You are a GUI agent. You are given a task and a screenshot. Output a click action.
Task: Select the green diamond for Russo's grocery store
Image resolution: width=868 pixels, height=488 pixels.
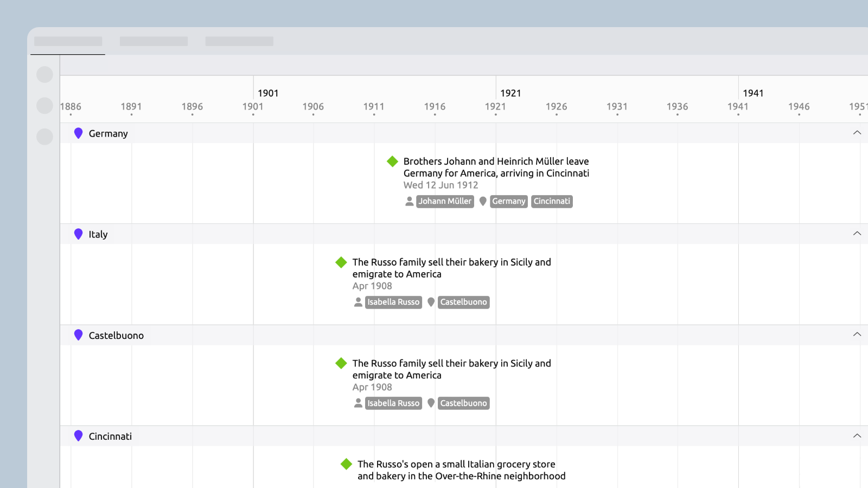pyautogui.click(x=346, y=464)
